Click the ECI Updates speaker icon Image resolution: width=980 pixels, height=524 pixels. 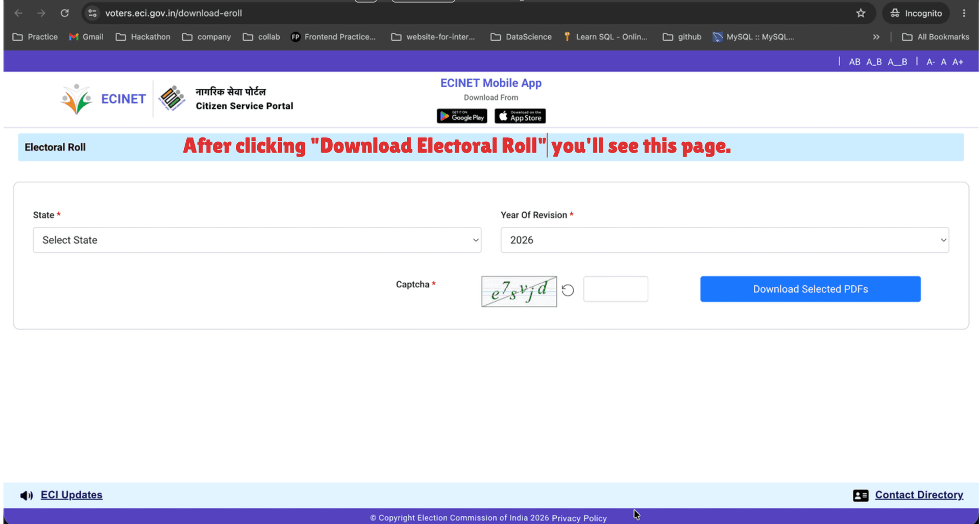[27, 495]
